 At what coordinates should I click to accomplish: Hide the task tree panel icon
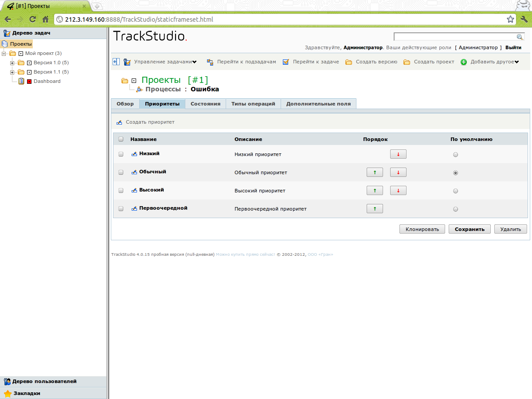point(116,62)
